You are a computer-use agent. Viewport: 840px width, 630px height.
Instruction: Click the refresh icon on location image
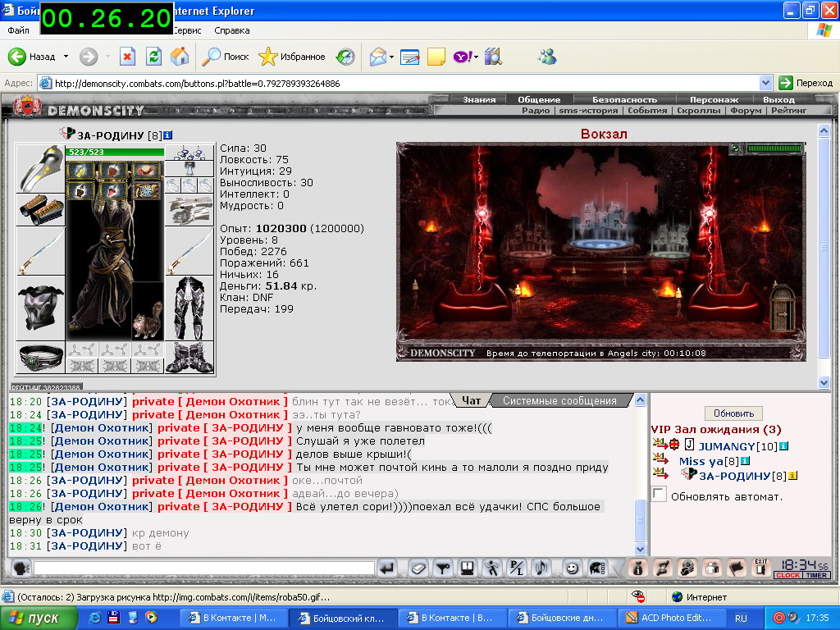pyautogui.click(x=736, y=149)
